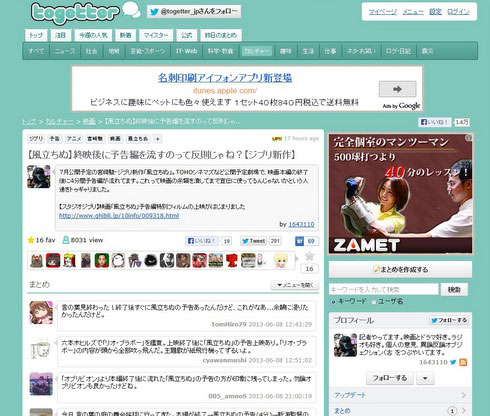The height and width of the screenshot is (416, 490).
Task: Click the Tweet button showing 291
Action: coord(253,241)
